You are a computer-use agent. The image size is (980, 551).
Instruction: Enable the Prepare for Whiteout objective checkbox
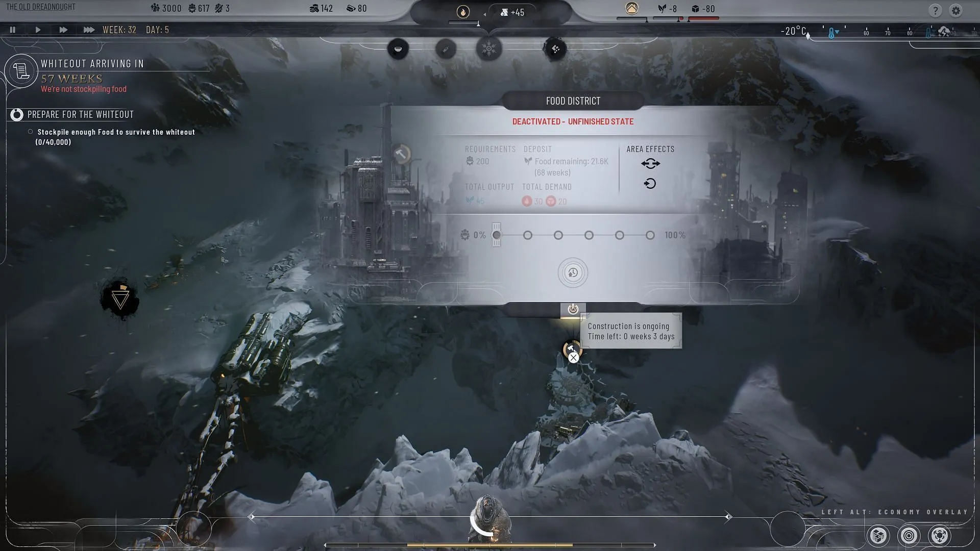pyautogui.click(x=17, y=114)
